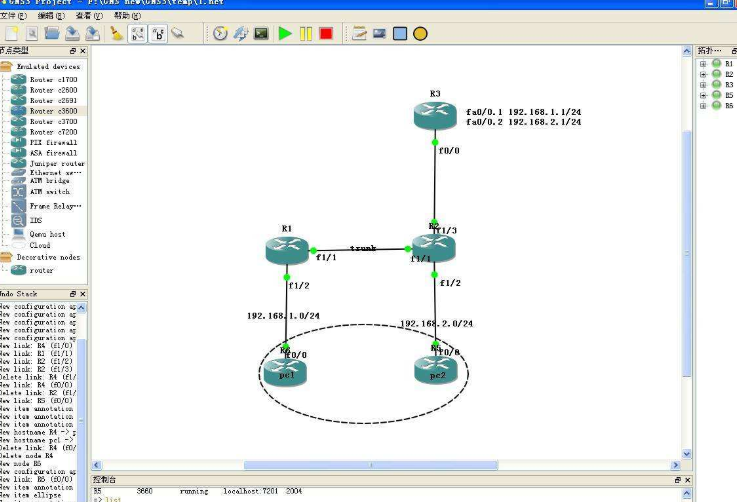The height and width of the screenshot is (502, 737).
Task: Click the magnifier document toolbar icon
Action: [31, 33]
